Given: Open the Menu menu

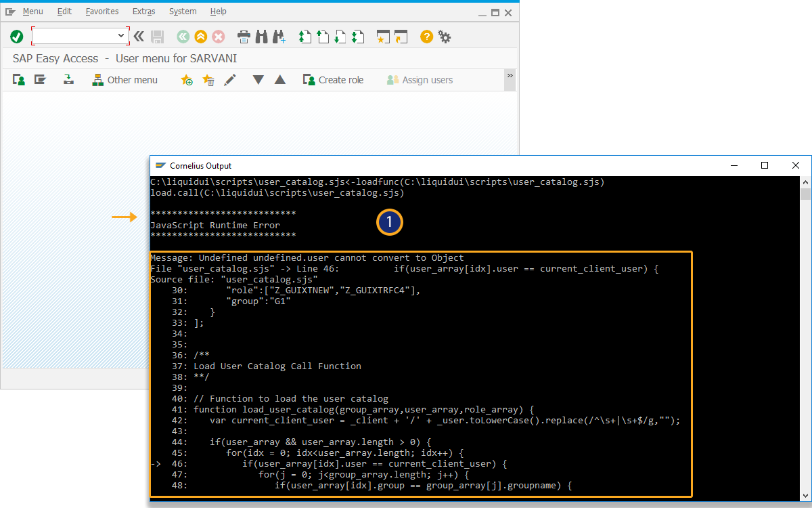Looking at the screenshot, I should coord(32,12).
